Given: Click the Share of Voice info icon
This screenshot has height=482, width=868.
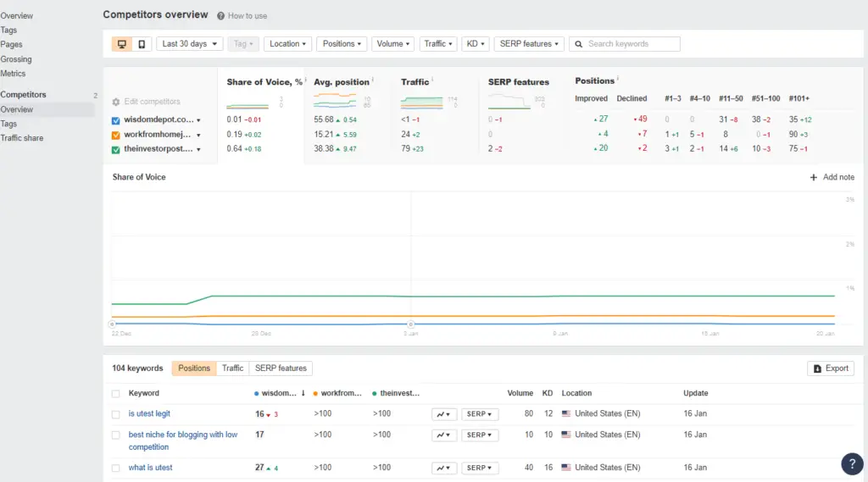Looking at the screenshot, I should (305, 80).
